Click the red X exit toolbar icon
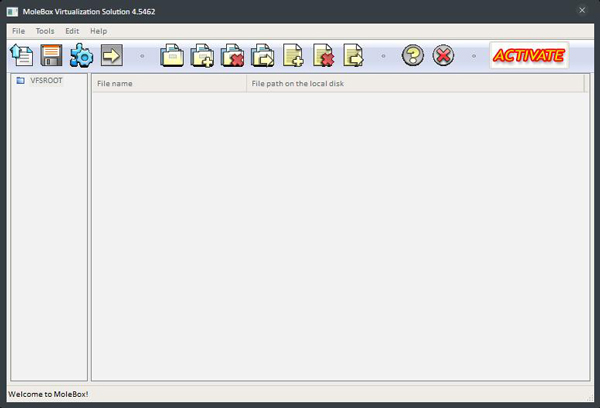Screen dimensions: 600x408 (x=443, y=55)
